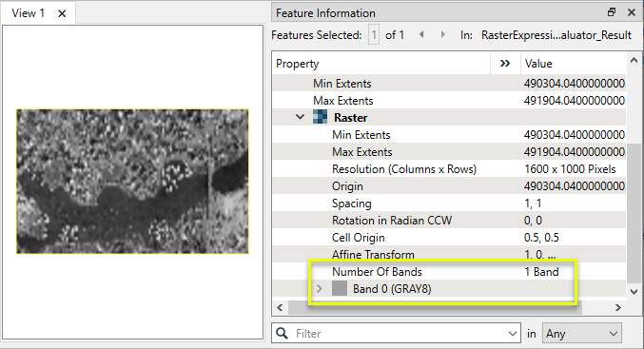Go to next selected feature
Screen dimensions: 644x349
pyautogui.click(x=442, y=35)
